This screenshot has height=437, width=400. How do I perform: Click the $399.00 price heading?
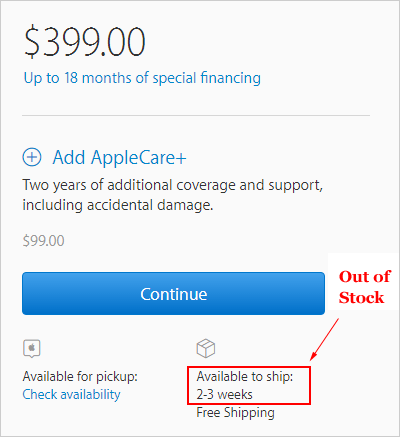coord(85,42)
